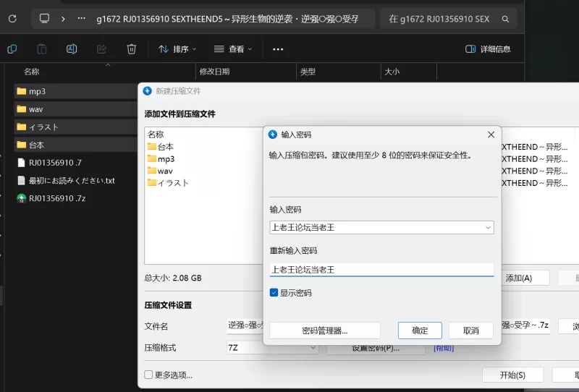Click the This PC monitor icon in address bar
This screenshot has height=392, width=579.
coord(44,19)
